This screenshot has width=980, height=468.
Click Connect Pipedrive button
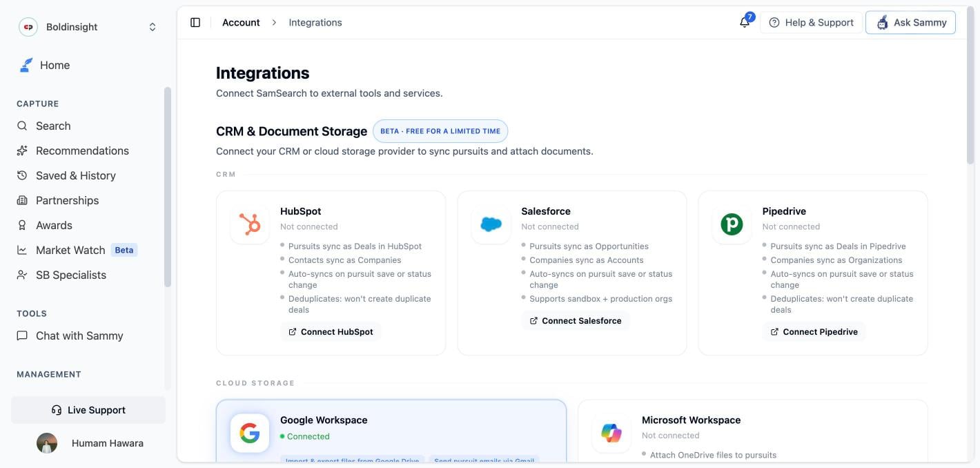click(x=814, y=332)
